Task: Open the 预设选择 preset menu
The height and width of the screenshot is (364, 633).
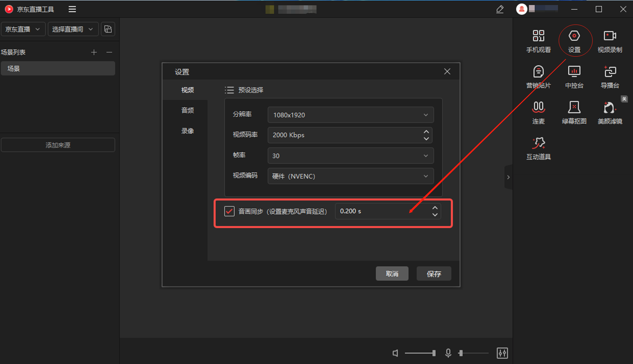Action: [244, 90]
